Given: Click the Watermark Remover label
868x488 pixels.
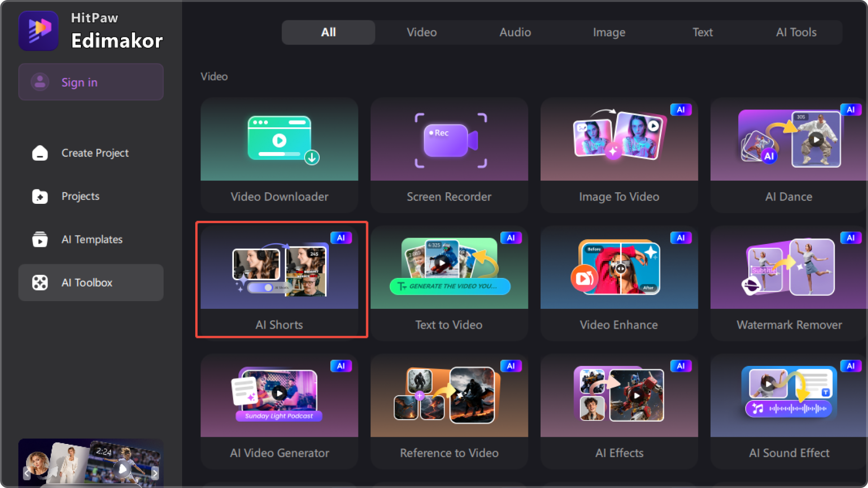Looking at the screenshot, I should (x=790, y=325).
